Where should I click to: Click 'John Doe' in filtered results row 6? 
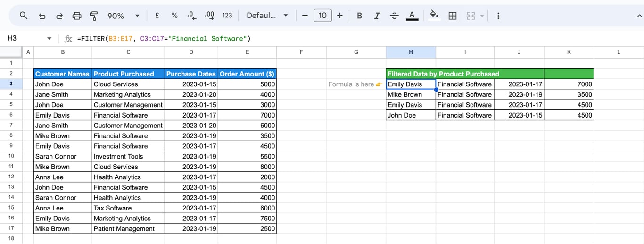point(411,115)
